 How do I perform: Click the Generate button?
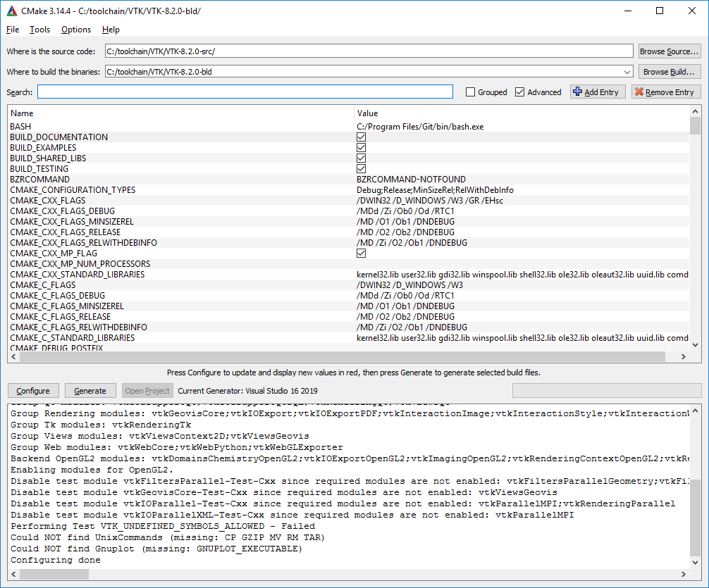tap(90, 391)
